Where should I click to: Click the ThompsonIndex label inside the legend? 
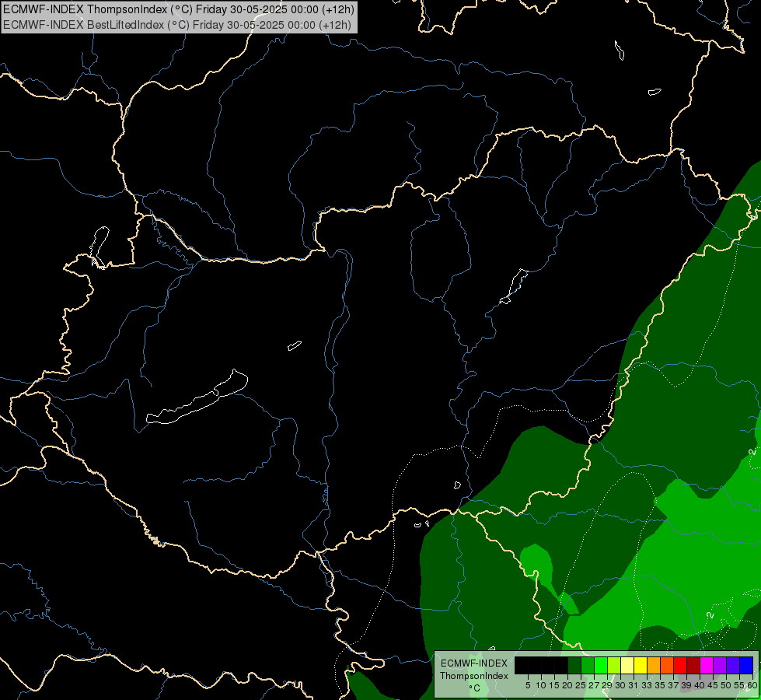point(474,676)
